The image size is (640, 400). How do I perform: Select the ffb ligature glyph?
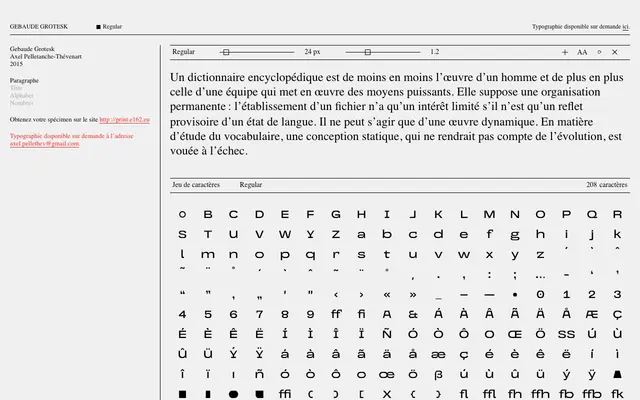click(591, 394)
